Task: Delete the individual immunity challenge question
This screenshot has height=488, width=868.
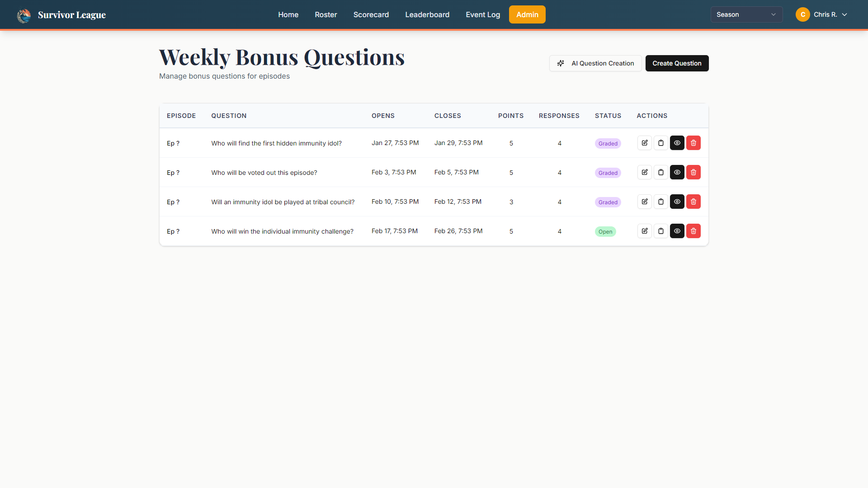Action: 693,231
